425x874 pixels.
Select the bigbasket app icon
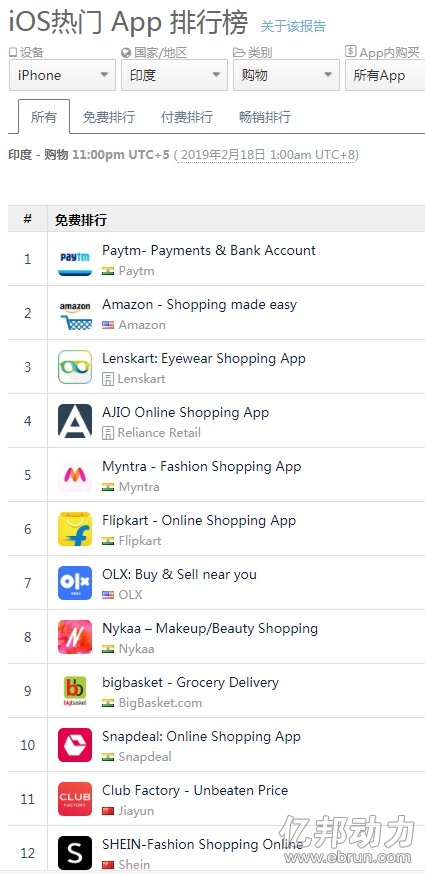pos(75,691)
